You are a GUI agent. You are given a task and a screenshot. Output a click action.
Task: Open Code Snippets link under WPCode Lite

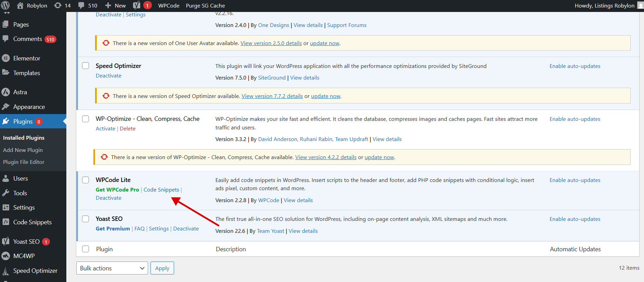point(161,189)
